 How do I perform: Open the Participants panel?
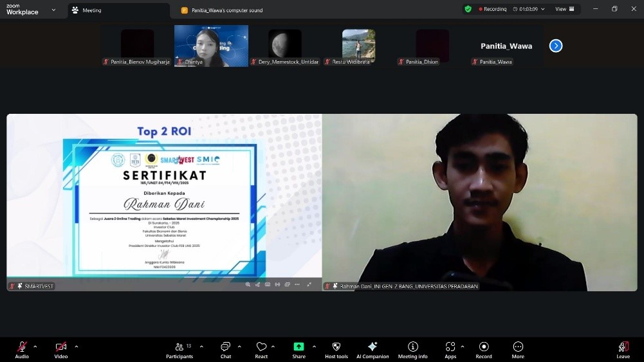[x=179, y=348]
